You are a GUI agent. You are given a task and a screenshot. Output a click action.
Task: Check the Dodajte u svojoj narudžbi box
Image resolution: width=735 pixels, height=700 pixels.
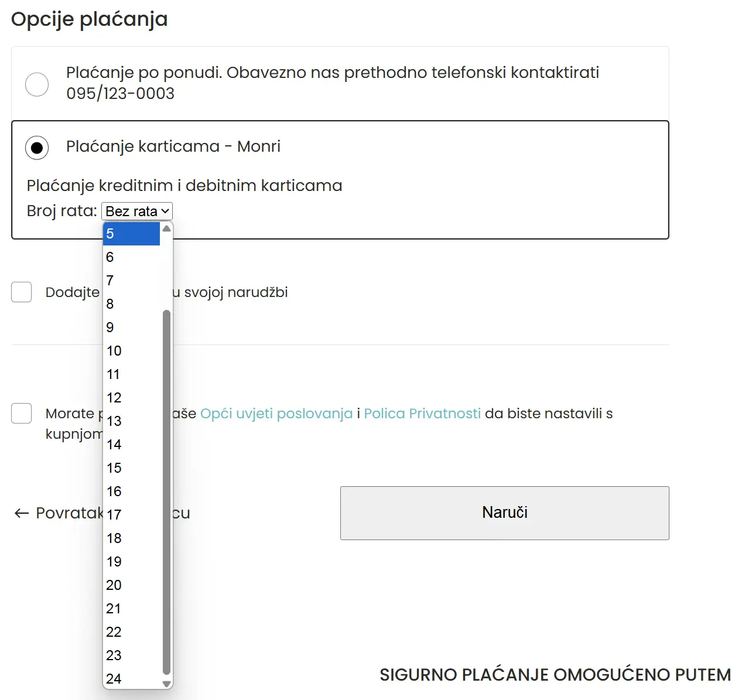tap(21, 292)
